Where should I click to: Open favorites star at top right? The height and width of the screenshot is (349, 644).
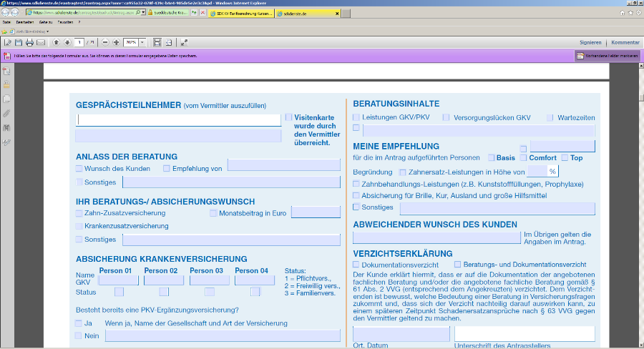630,13
